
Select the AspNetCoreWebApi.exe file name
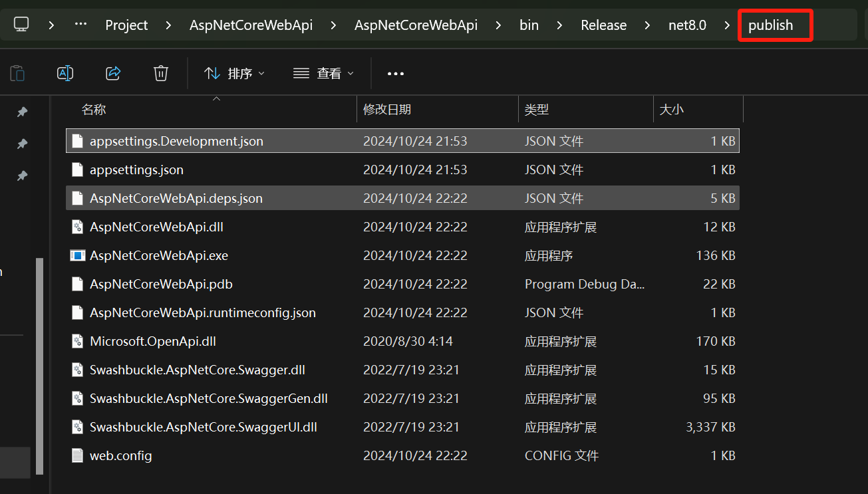tap(159, 255)
